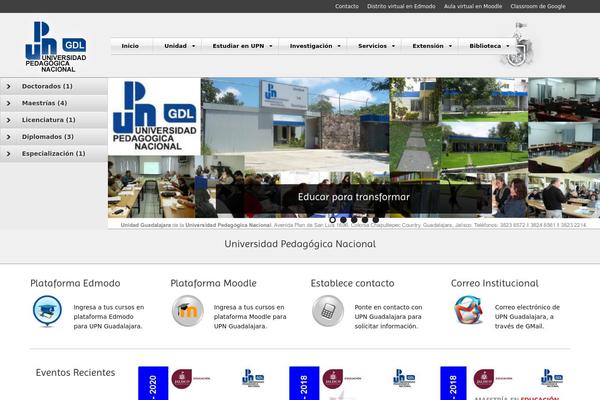Open the middle 2018 event thumbnail
Screen dimensions: 600x400
[x=354, y=383]
